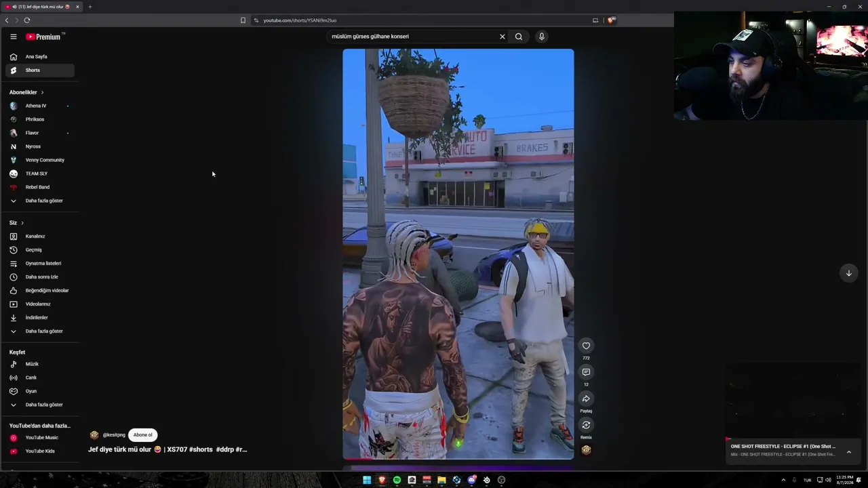The width and height of the screenshot is (868, 488).
Task: Open YouTube Music link
Action: point(40,438)
